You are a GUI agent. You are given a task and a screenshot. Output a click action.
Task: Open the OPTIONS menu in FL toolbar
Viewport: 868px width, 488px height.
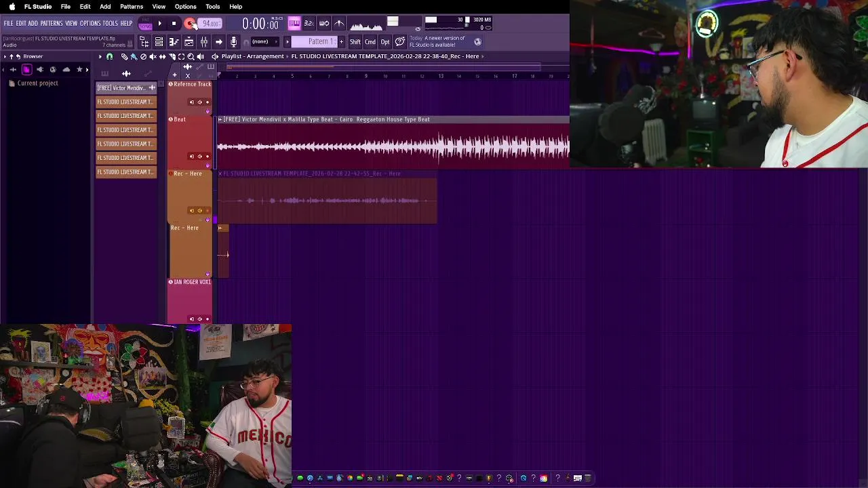tap(90, 24)
